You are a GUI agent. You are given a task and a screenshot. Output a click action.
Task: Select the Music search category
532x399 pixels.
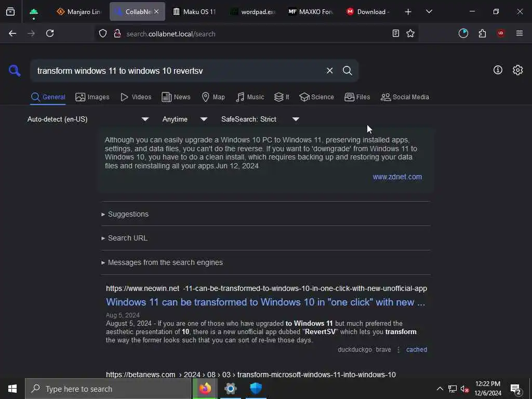tap(250, 97)
